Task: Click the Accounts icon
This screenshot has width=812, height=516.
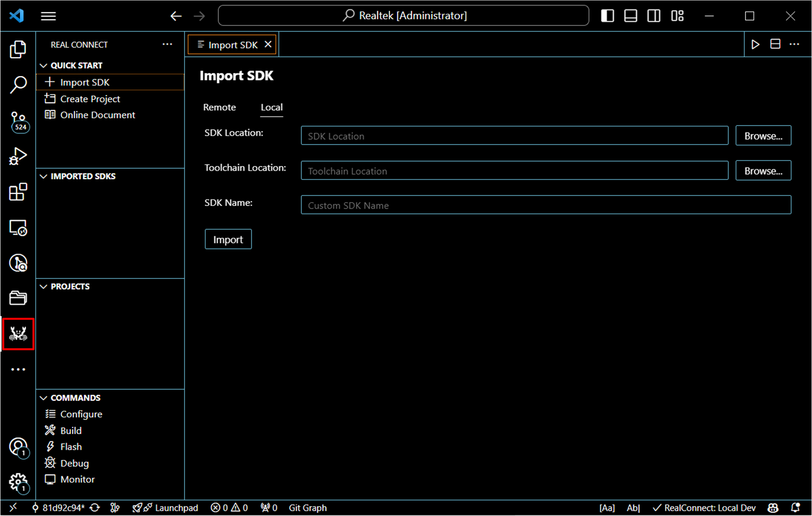Action: pyautogui.click(x=18, y=447)
